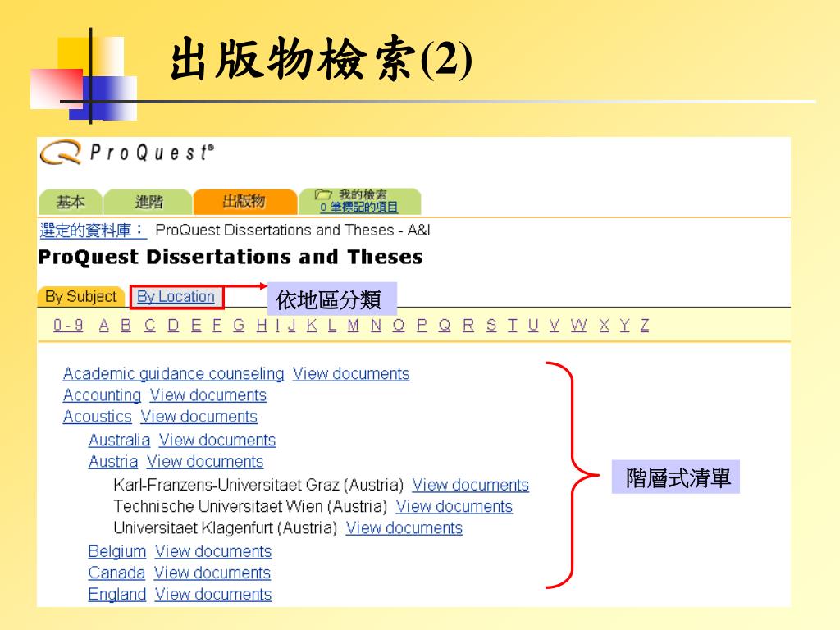Select the By Subject tab
Image resolution: width=840 pixels, height=630 pixels.
pyautogui.click(x=81, y=296)
